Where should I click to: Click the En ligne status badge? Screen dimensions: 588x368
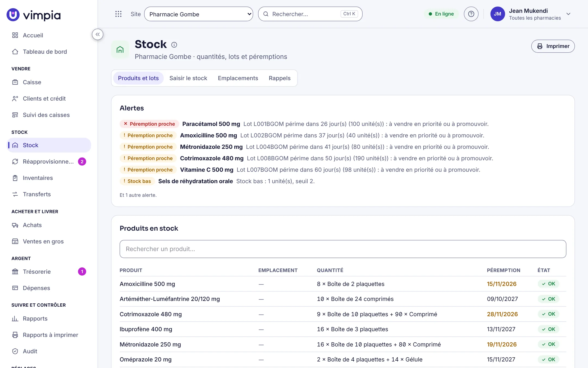click(x=441, y=14)
